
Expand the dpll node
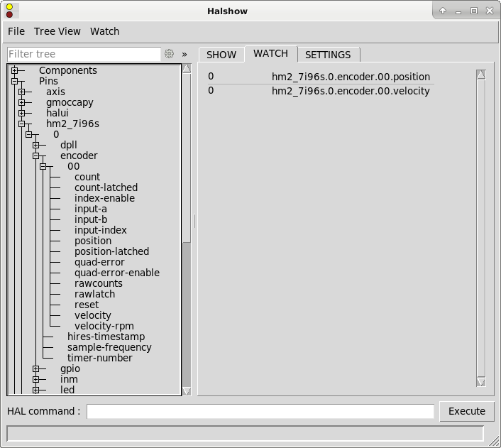point(35,145)
